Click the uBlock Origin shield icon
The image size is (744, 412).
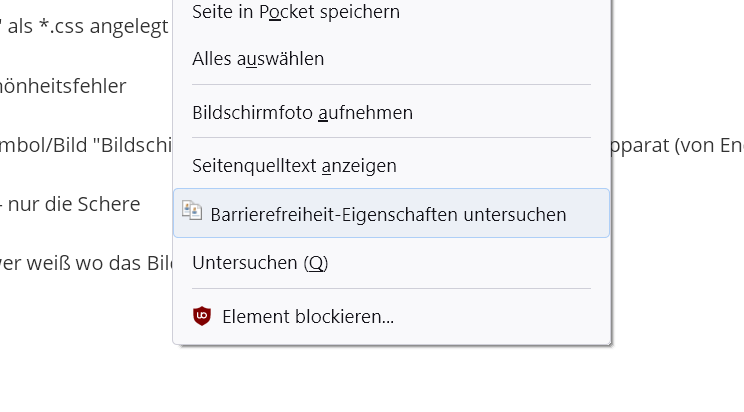point(202,317)
